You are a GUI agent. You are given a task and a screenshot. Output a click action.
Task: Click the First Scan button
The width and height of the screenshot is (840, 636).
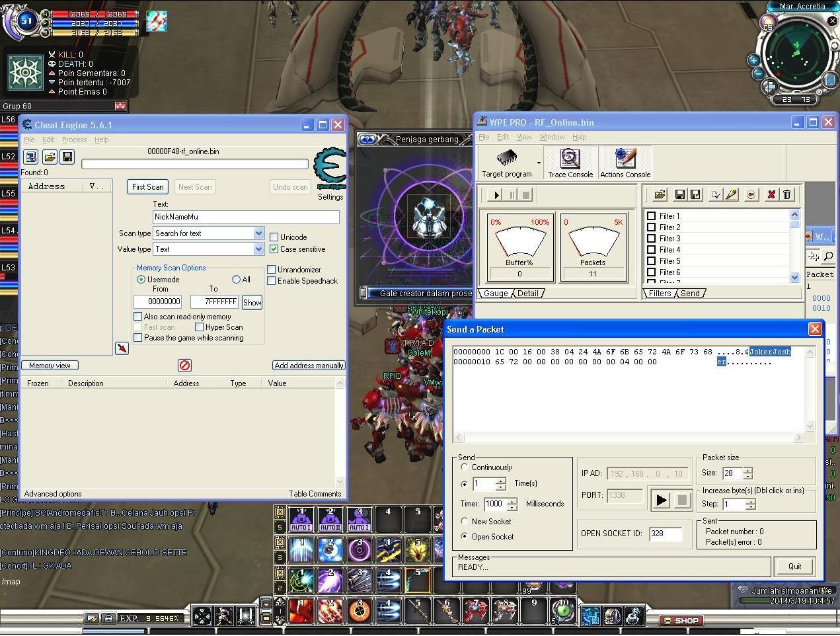coord(147,187)
